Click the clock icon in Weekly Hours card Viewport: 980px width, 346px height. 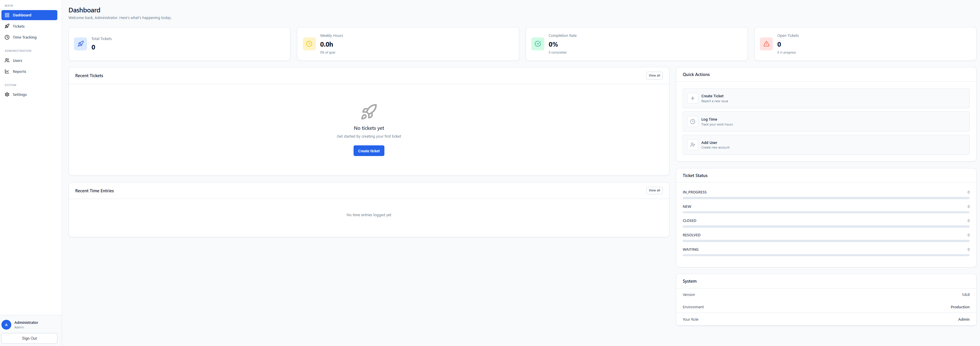[x=309, y=44]
